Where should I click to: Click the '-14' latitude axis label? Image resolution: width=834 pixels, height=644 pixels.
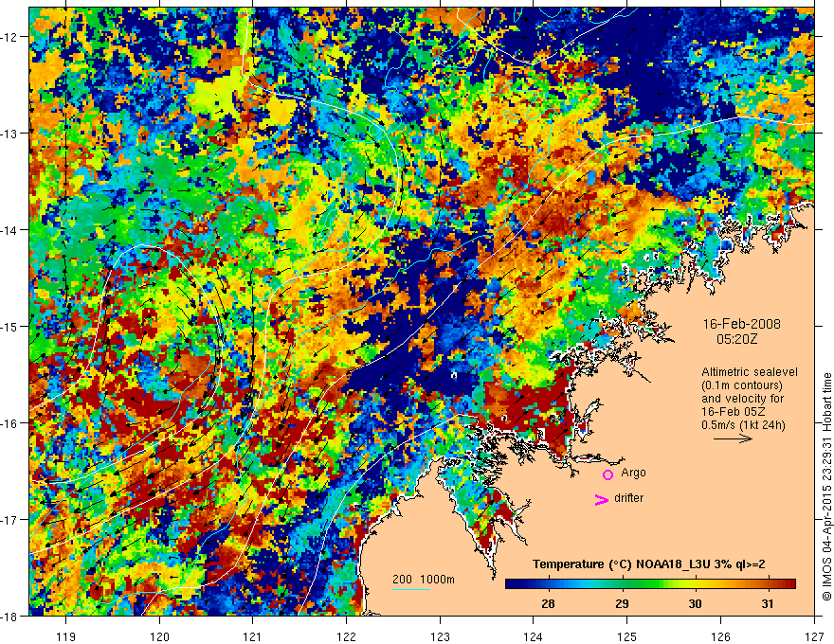tap(9, 230)
